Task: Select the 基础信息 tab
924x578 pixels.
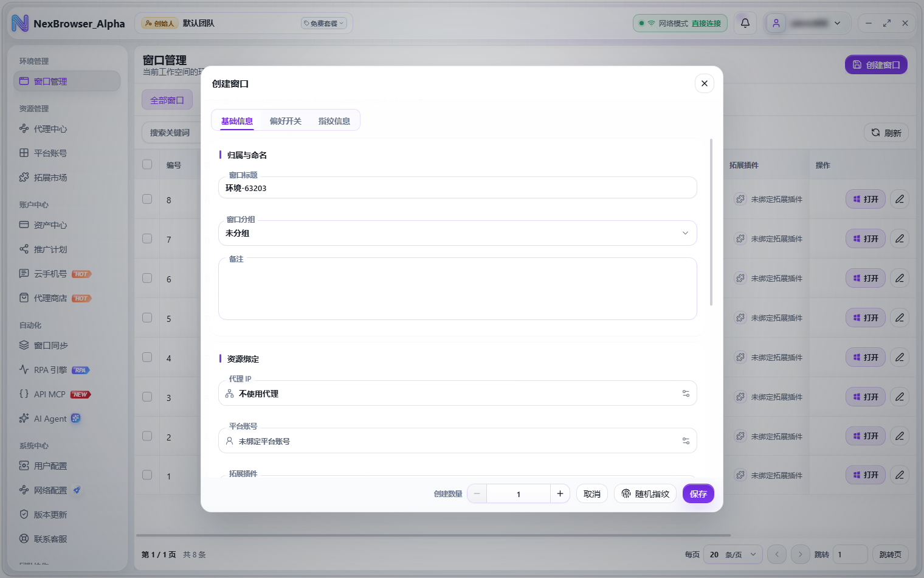Action: coord(237,121)
